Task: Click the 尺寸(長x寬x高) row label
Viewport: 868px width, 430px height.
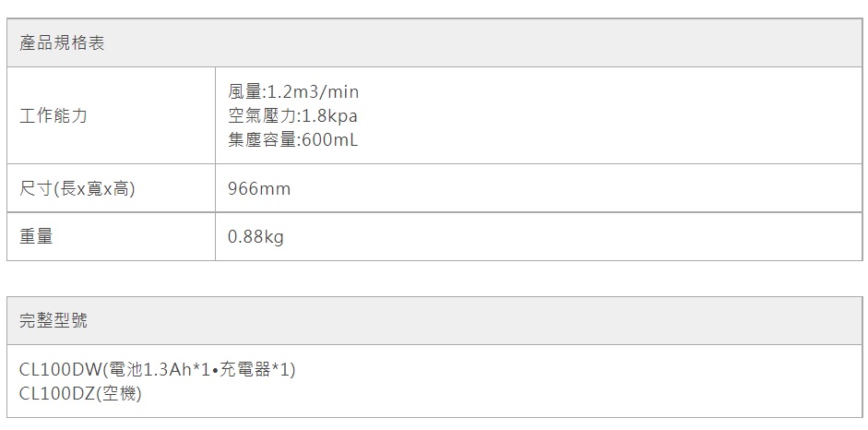Action: [x=77, y=189]
